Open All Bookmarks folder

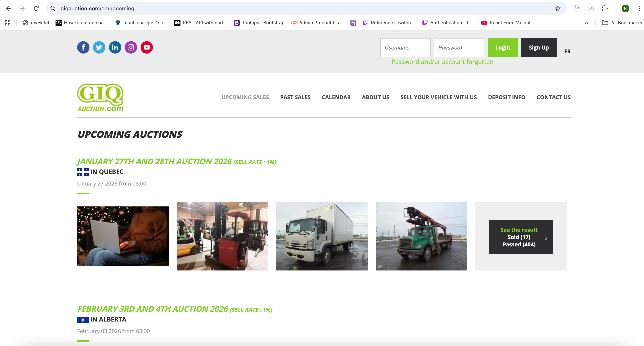coord(622,23)
